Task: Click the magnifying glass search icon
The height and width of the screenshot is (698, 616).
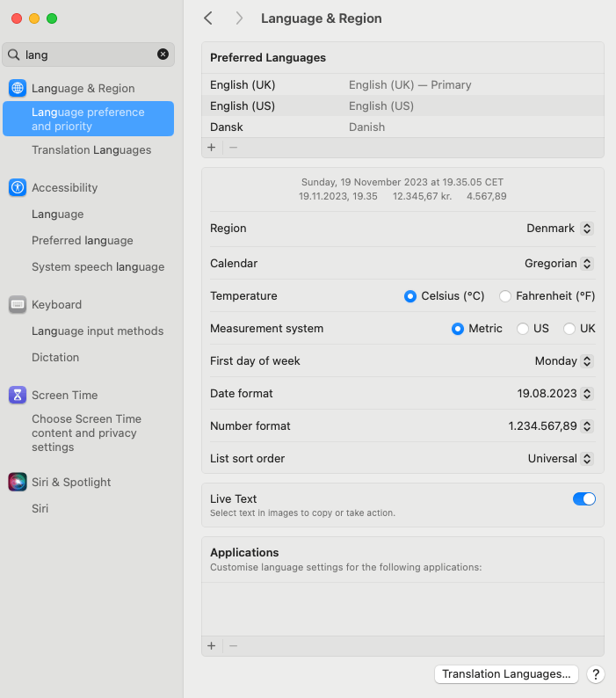Action: point(14,55)
